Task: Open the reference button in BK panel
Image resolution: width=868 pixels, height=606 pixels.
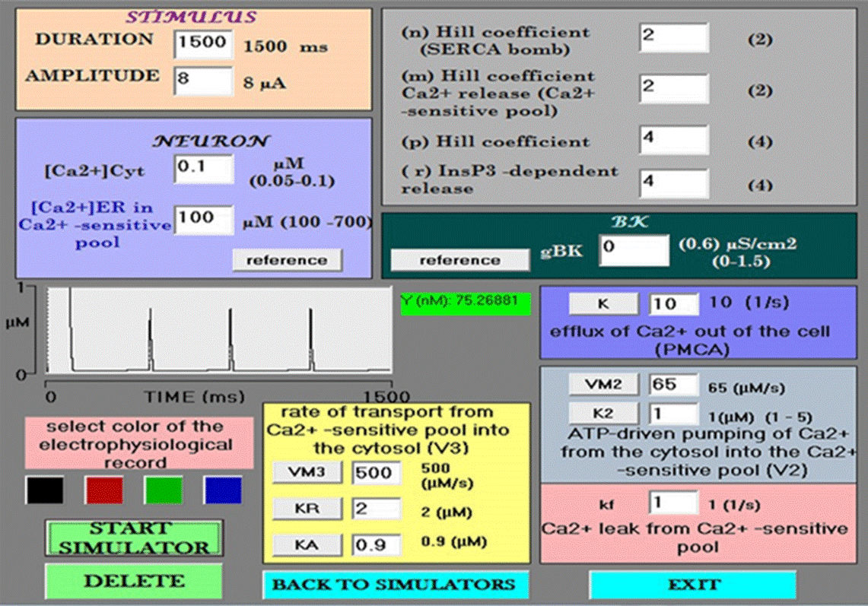Action: point(459,260)
